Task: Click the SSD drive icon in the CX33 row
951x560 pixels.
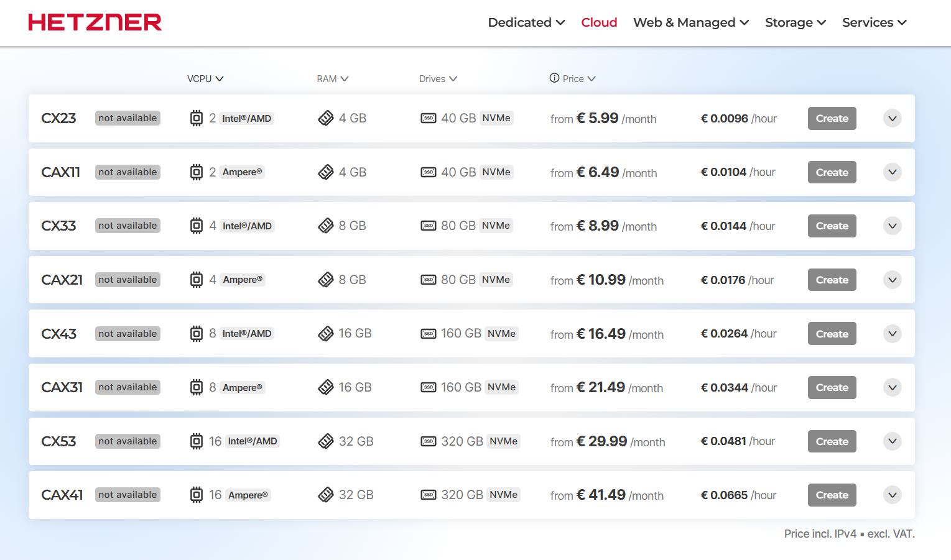Action: click(429, 226)
